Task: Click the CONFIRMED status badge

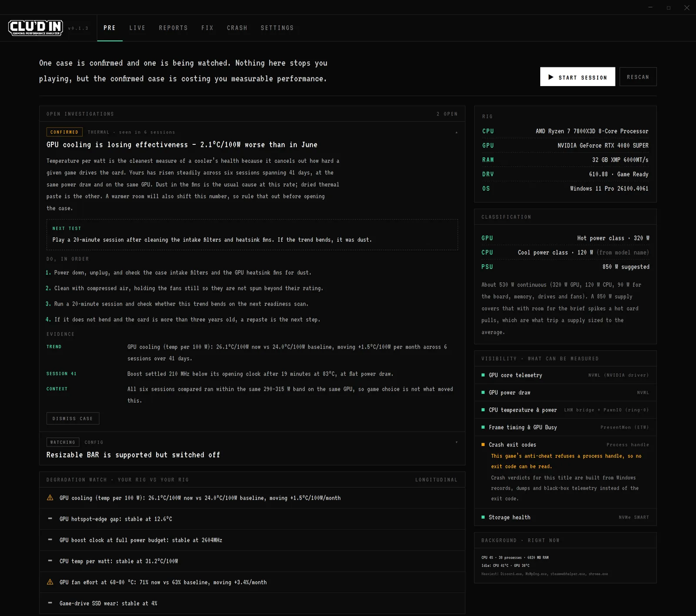Action: tap(64, 132)
